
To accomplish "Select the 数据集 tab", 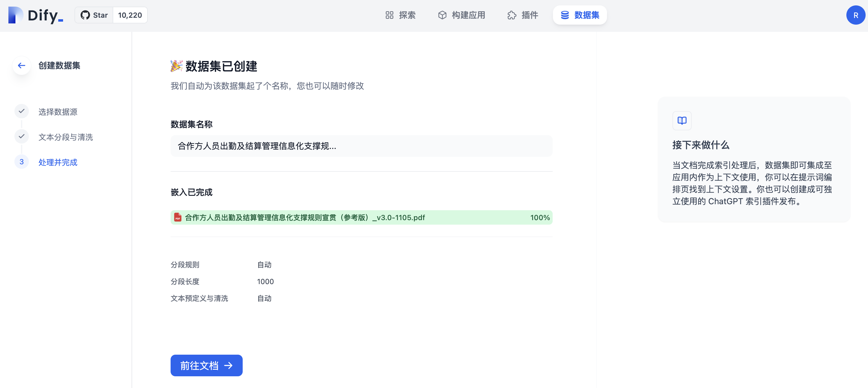I will coord(580,15).
